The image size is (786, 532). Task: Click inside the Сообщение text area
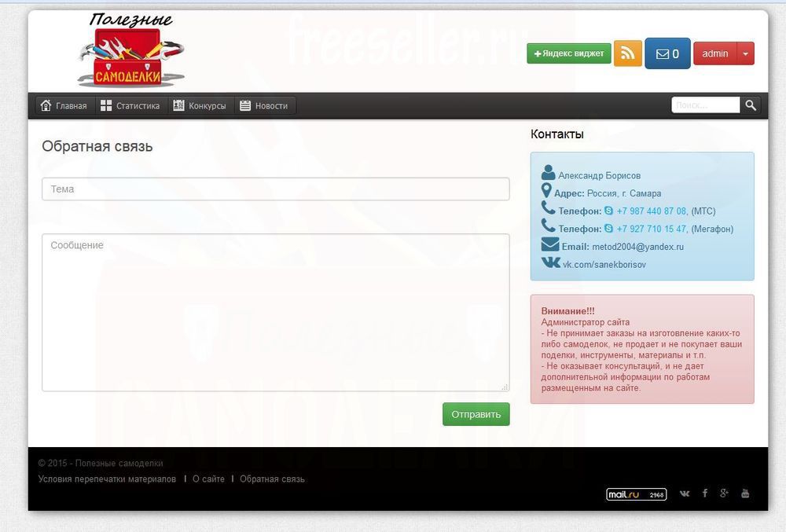tap(275, 312)
